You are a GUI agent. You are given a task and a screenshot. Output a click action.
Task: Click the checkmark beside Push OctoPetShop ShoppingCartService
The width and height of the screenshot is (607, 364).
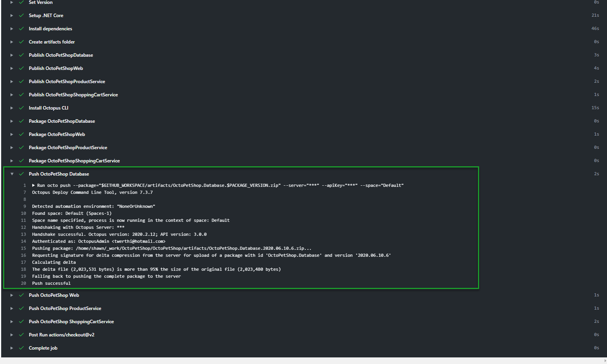pos(21,322)
